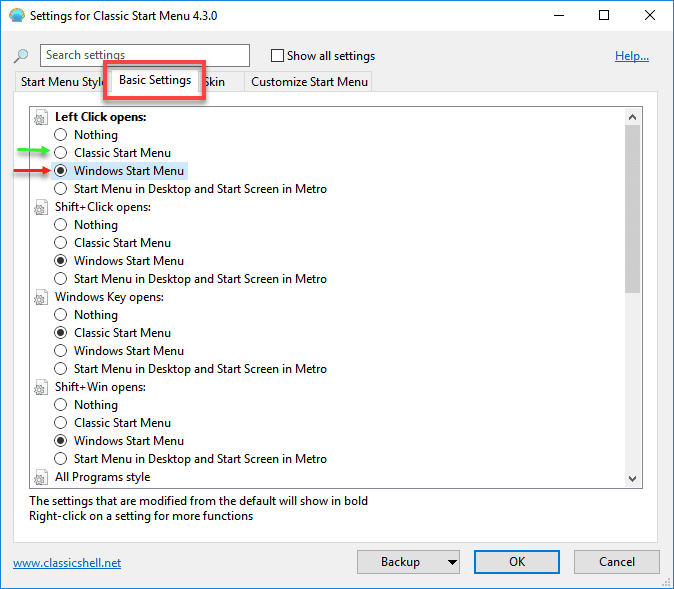Switch to the Customize Start Menu tab

309,82
